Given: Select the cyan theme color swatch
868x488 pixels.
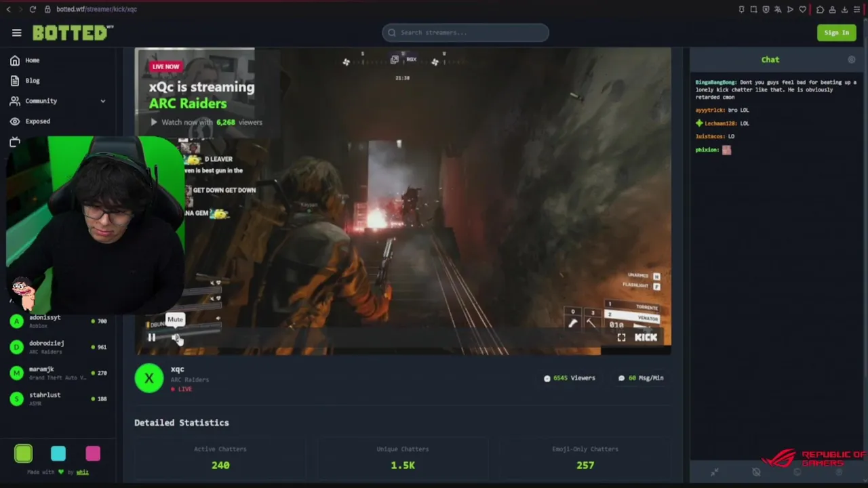Looking at the screenshot, I should tap(58, 453).
